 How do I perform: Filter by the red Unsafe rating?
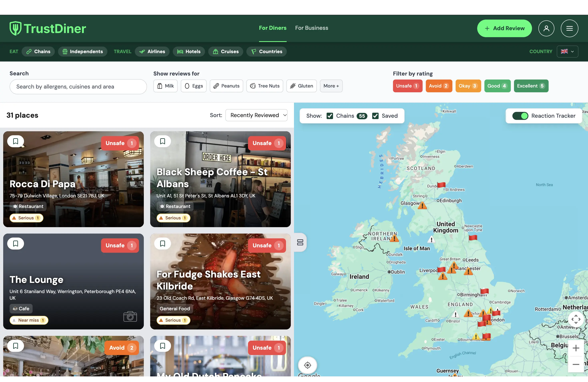pos(408,86)
